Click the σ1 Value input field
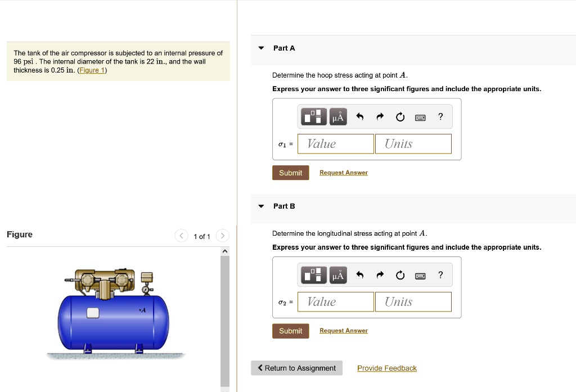Screen dimensions: 576x392 click(336, 143)
